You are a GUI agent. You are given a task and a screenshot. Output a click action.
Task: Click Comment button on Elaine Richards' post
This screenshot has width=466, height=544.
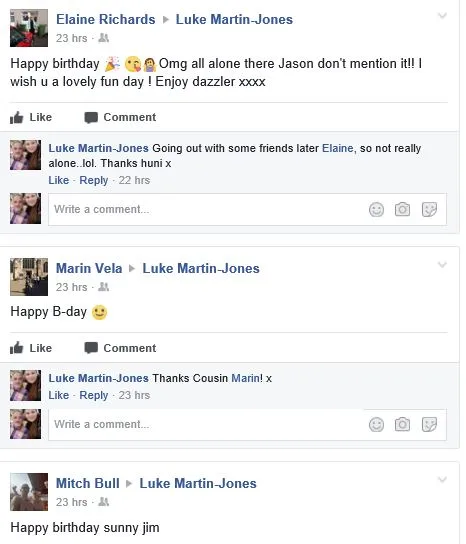pyautogui.click(x=120, y=117)
